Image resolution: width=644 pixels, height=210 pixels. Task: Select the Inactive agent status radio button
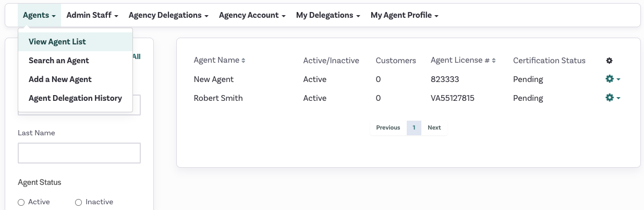pyautogui.click(x=79, y=202)
